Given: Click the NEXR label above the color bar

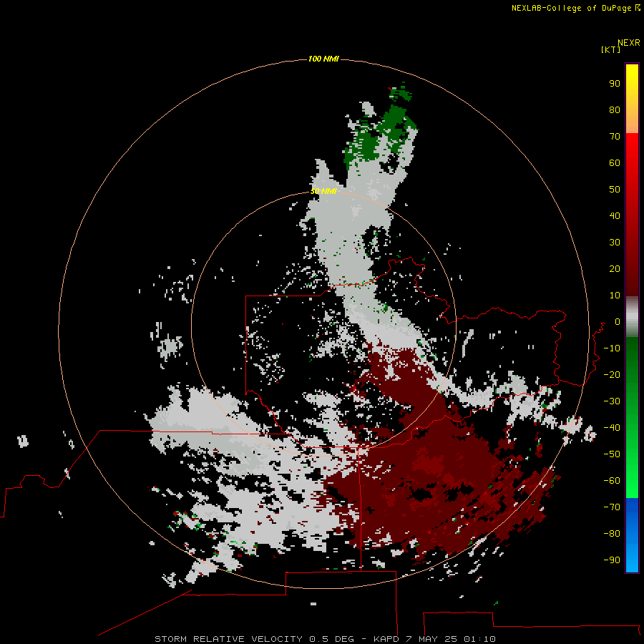Looking at the screenshot, I should (x=629, y=43).
